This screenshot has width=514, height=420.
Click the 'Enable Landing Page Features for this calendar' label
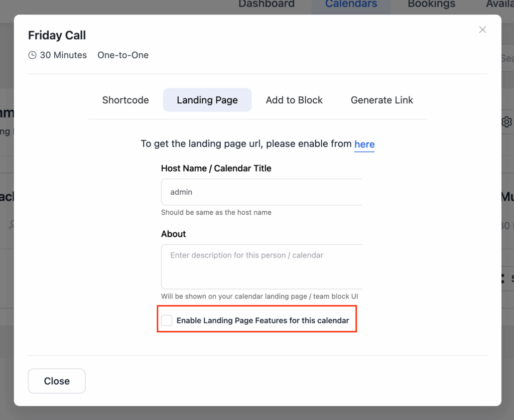tap(263, 321)
